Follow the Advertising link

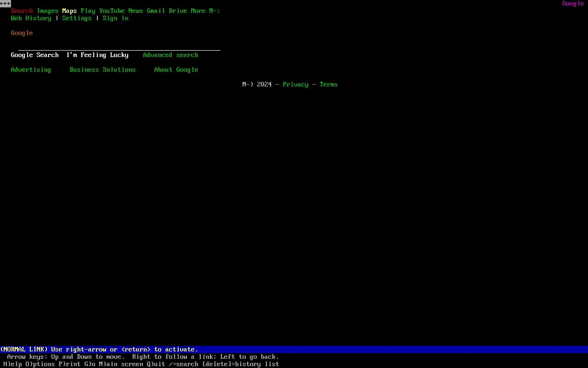pos(31,70)
